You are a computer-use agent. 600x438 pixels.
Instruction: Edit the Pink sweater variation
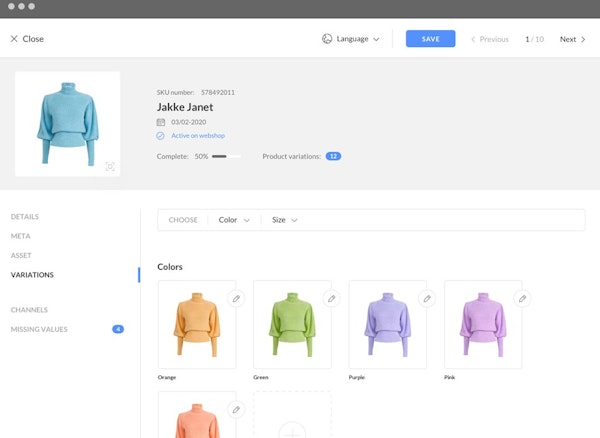point(522,298)
